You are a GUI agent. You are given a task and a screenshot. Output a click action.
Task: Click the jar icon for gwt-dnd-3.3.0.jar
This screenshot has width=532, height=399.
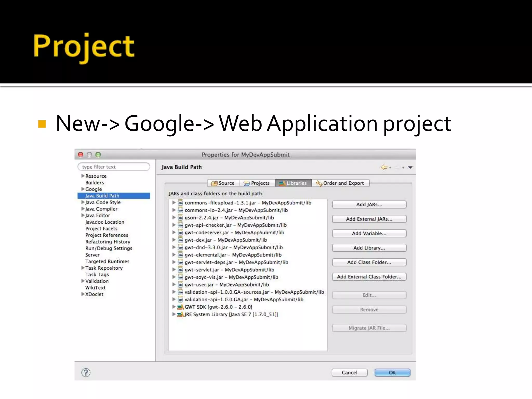coord(180,248)
